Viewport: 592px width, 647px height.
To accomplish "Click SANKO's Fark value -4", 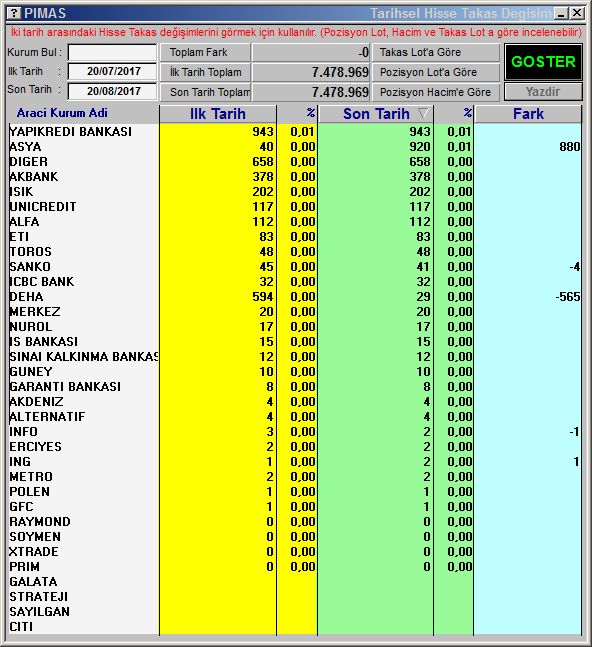I will tap(575, 267).
